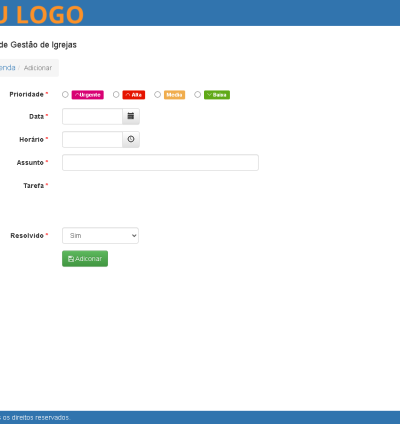
Task: Click the green Baixa priority badge
Action: tap(217, 95)
